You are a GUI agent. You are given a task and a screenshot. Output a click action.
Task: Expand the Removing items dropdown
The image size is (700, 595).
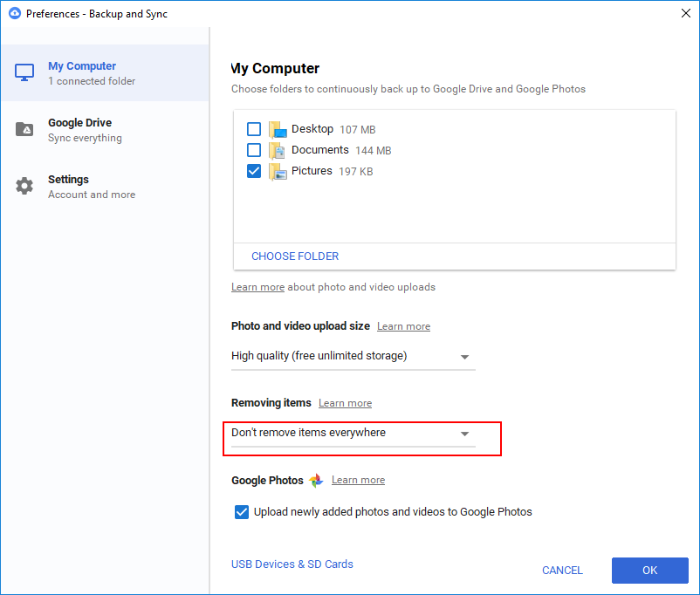pos(353,434)
